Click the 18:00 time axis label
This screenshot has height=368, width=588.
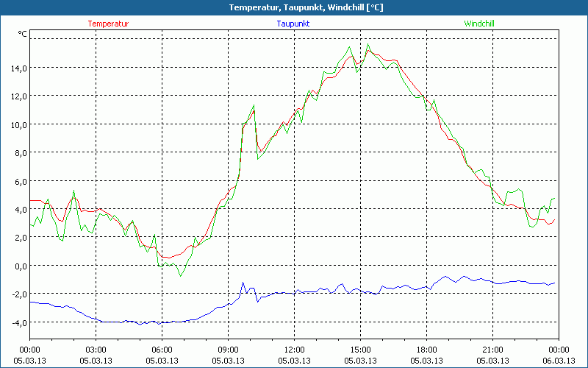pyautogui.click(x=427, y=350)
